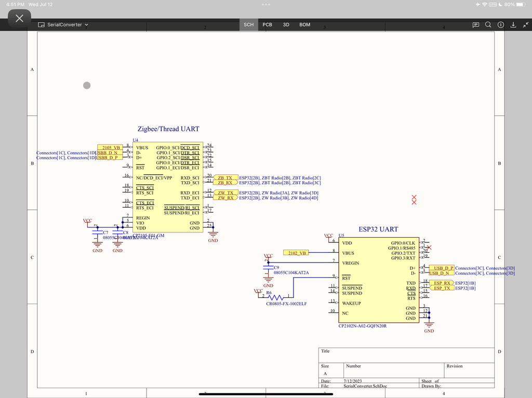532x398 pixels.
Task: Tap the iPad multitasking three-dots control
Action: click(x=266, y=4)
